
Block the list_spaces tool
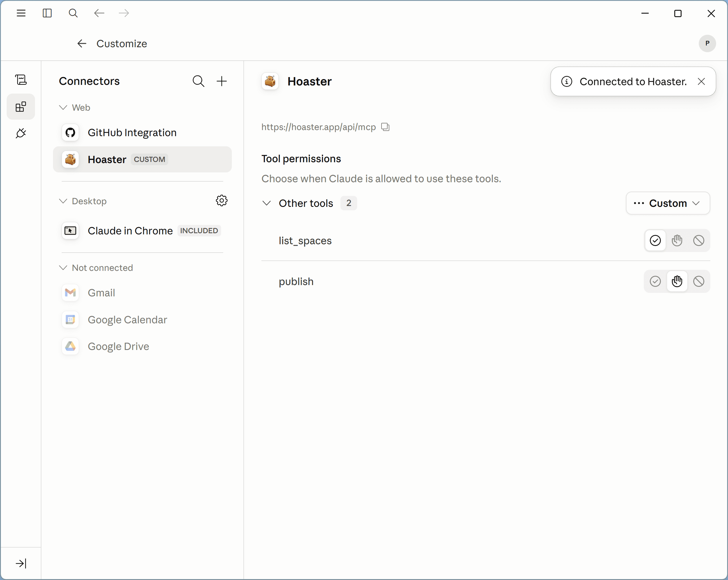pyautogui.click(x=699, y=241)
